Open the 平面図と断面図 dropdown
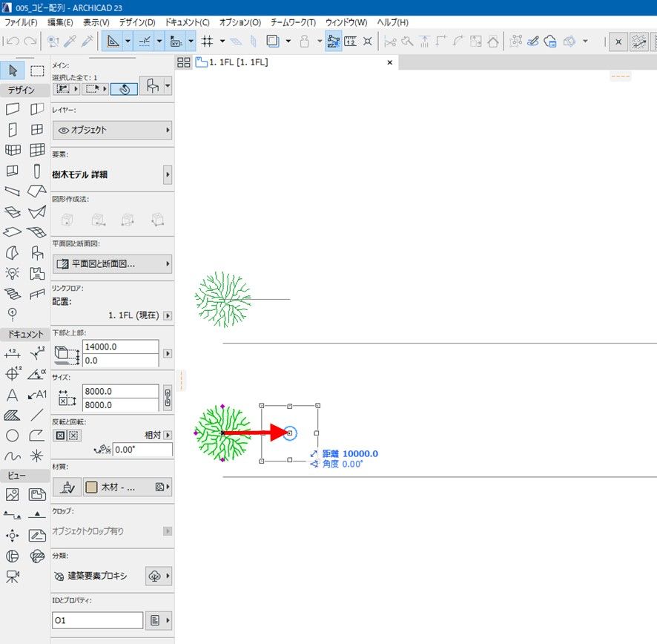657x644 pixels. (x=112, y=263)
